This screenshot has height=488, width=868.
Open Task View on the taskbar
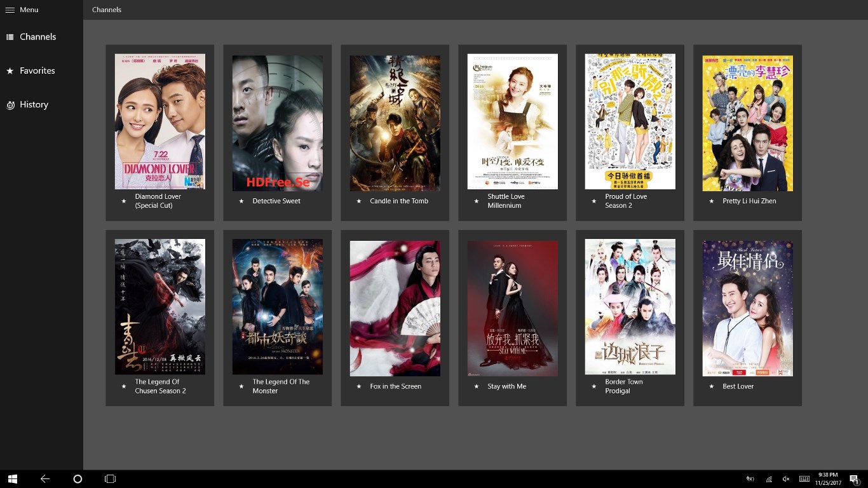click(110, 479)
